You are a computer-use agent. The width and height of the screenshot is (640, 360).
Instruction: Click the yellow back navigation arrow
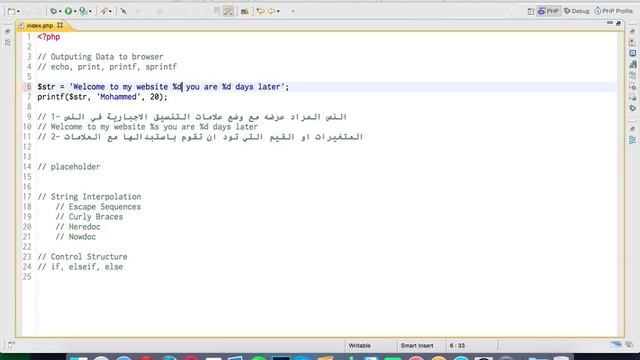(x=260, y=11)
